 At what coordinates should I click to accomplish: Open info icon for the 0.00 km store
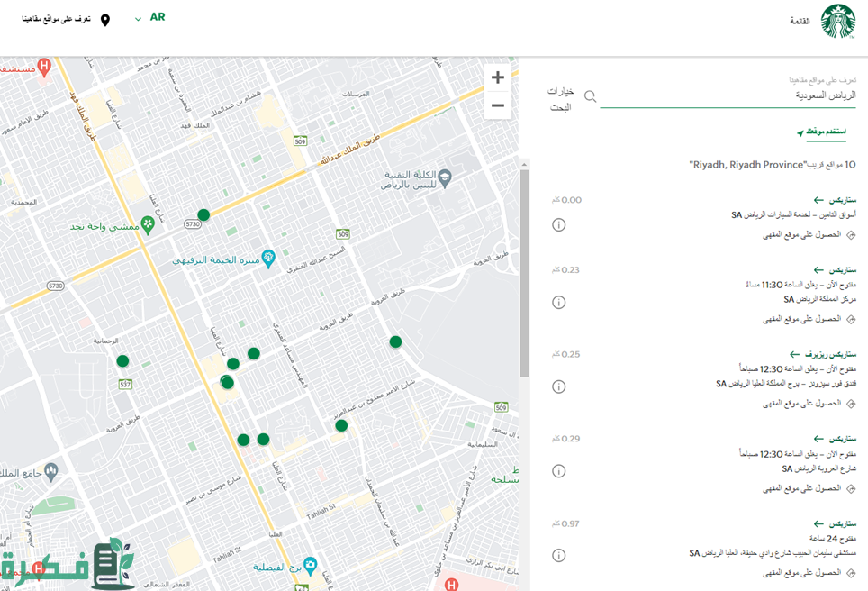tap(558, 224)
